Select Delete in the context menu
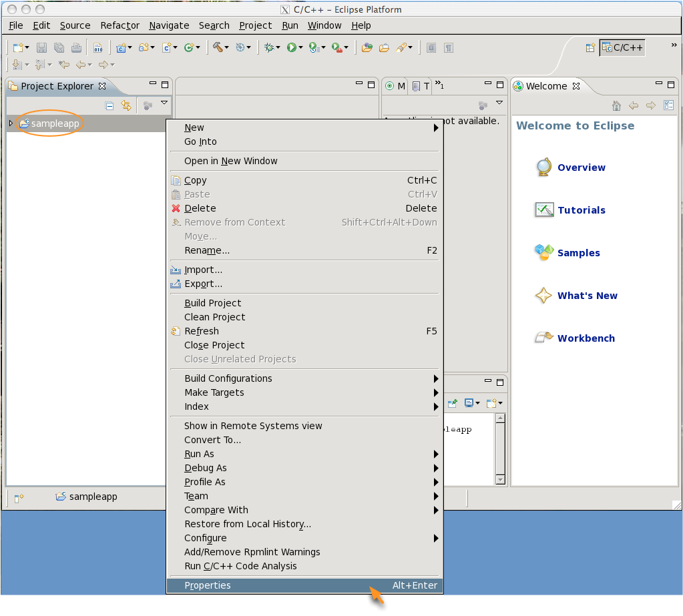The width and height of the screenshot is (683, 616). point(305,208)
